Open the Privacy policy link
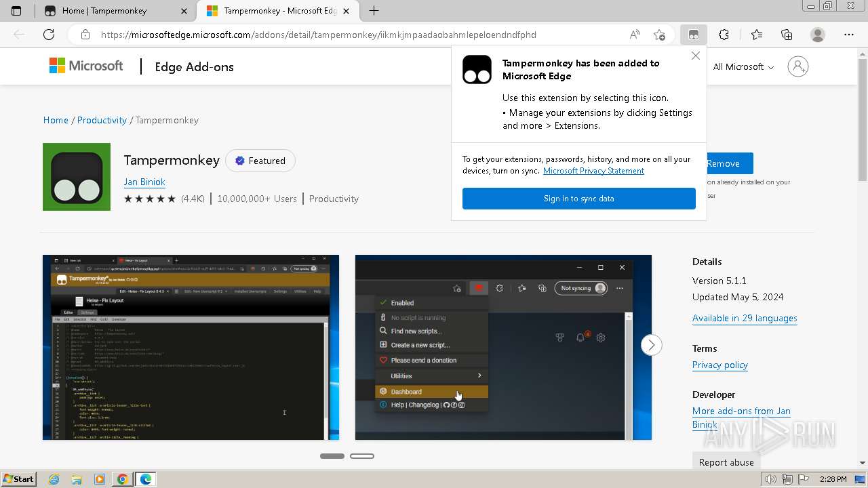The height and width of the screenshot is (488, 868). pos(719,365)
